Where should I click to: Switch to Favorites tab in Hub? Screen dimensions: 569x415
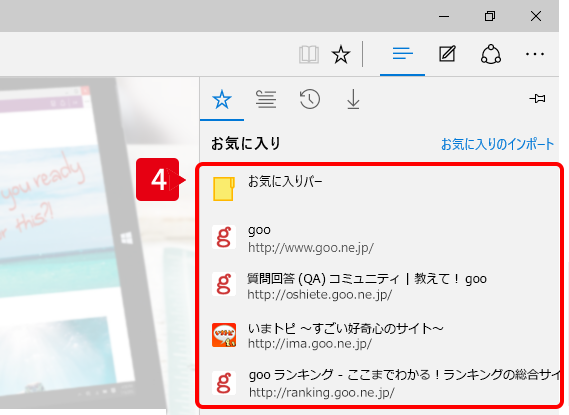point(222,100)
